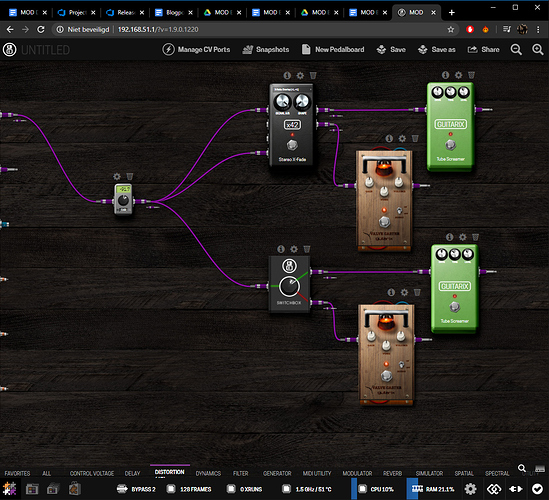The width and height of the screenshot is (549, 500).
Task: Trash the Tube Screamer wired to Stereo X-Fade
Action: pyautogui.click(x=471, y=75)
